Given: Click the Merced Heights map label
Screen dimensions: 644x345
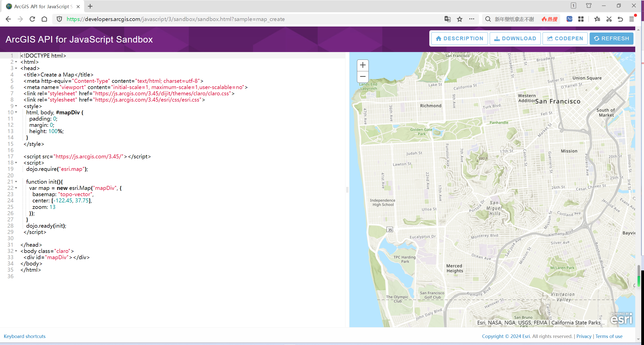Looking at the screenshot, I should click(455, 268).
